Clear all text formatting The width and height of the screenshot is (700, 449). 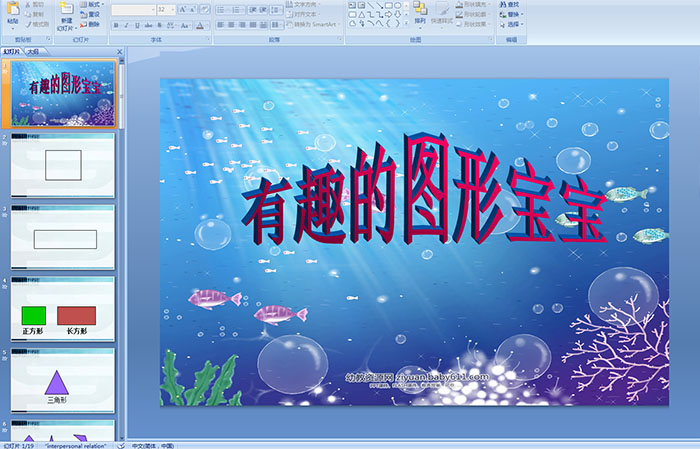(x=205, y=9)
